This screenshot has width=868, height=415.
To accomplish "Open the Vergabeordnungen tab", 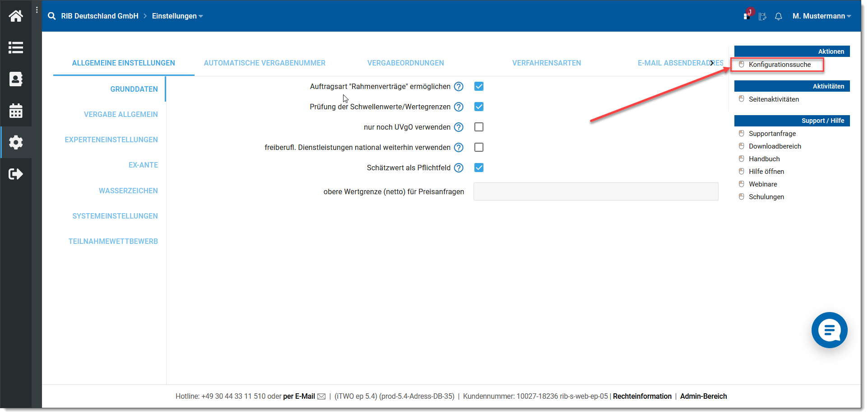I will [406, 63].
